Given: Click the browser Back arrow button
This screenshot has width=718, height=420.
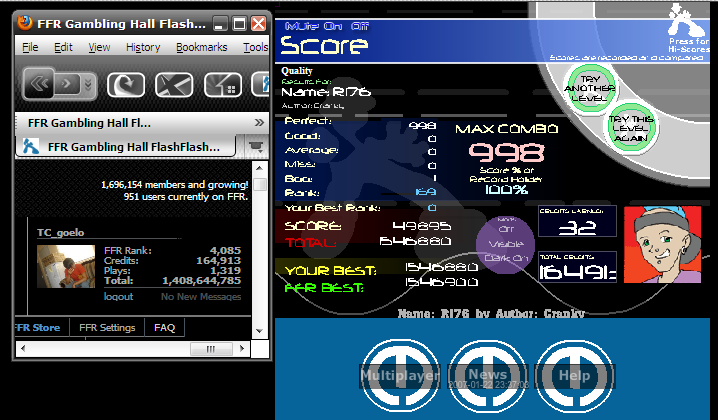Looking at the screenshot, I should coord(38,83).
